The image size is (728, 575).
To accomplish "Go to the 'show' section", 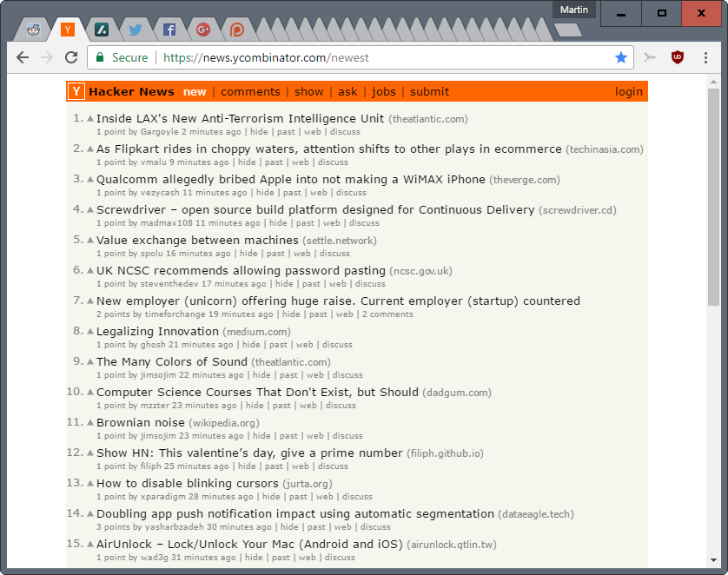I will (308, 92).
